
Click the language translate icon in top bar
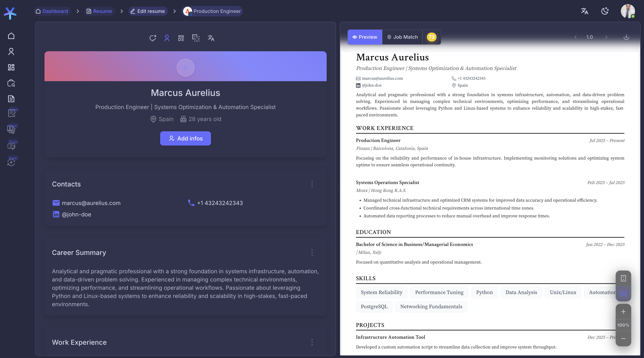click(584, 11)
